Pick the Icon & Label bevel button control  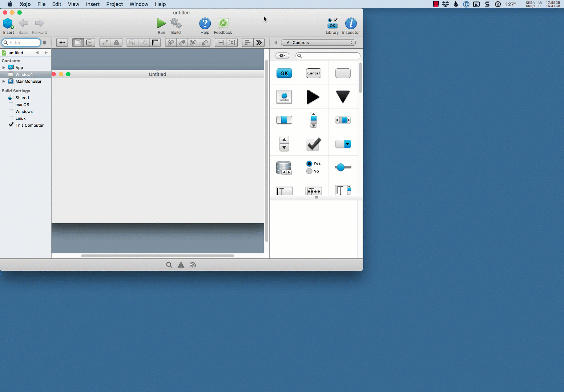click(x=284, y=97)
